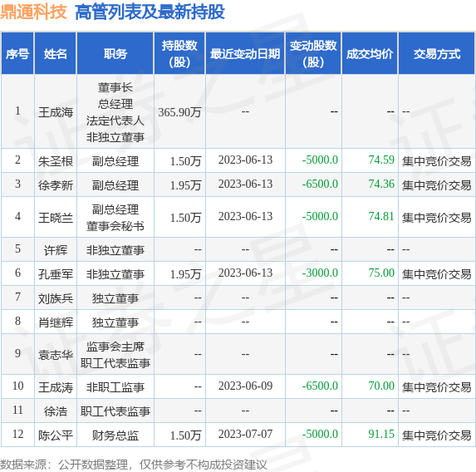Click the price 74.81
The width and height of the screenshot is (476, 472).
tap(381, 216)
